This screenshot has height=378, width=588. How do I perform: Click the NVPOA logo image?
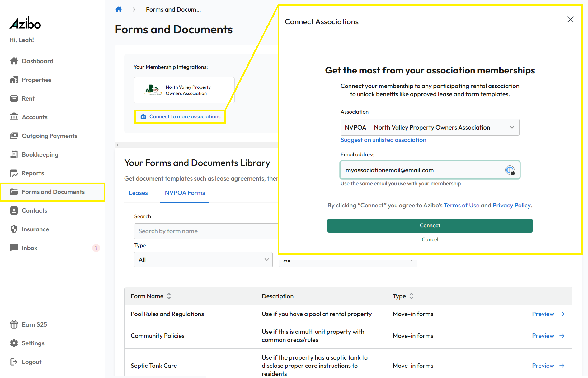153,90
